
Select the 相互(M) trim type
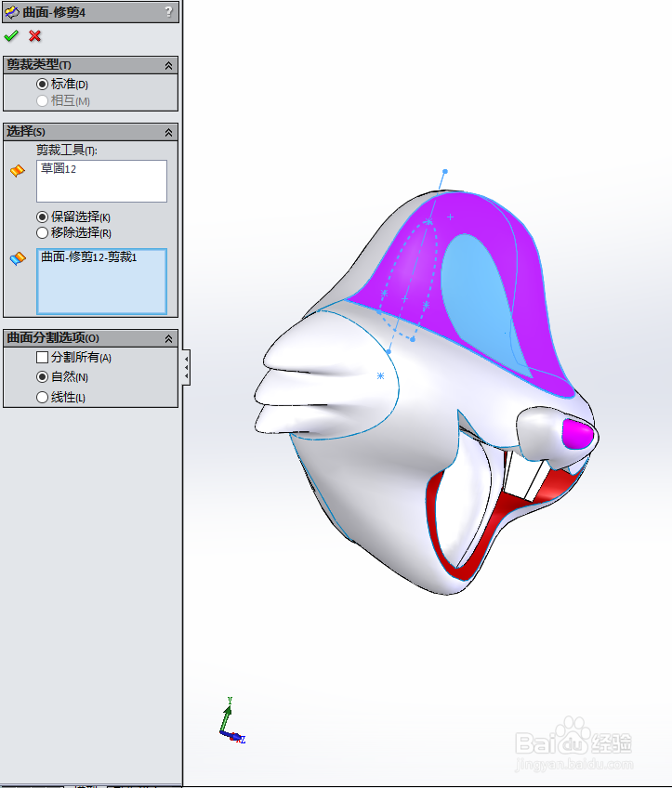click(42, 101)
